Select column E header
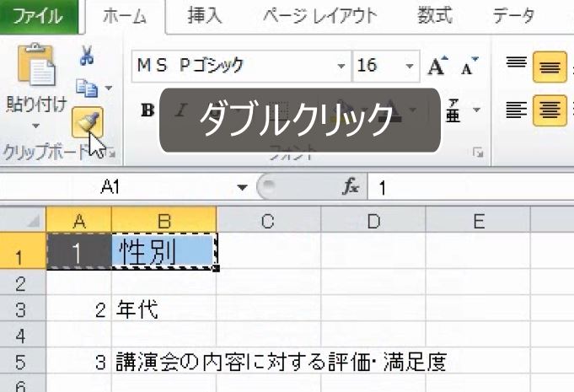The height and width of the screenshot is (392, 574). [478, 220]
